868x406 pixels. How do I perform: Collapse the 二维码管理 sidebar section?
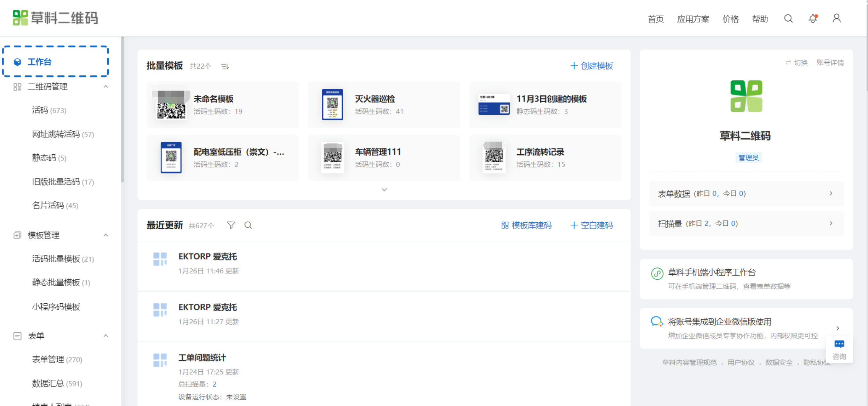pos(105,87)
